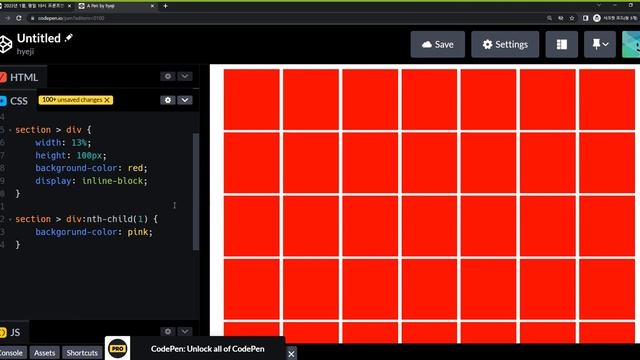
Task: Click the CSS editor vertical scrollbar
Action: [x=196, y=191]
